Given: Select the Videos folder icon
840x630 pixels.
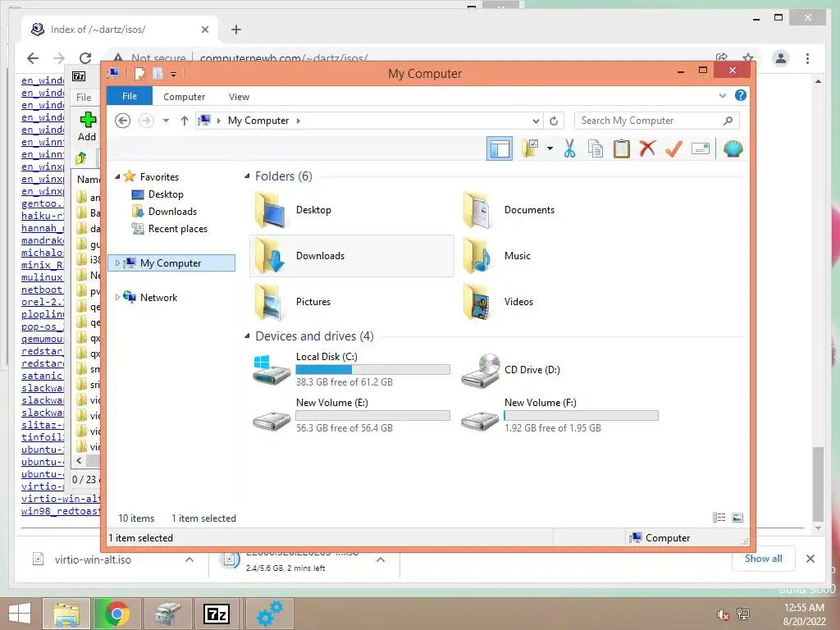Looking at the screenshot, I should tap(477, 302).
